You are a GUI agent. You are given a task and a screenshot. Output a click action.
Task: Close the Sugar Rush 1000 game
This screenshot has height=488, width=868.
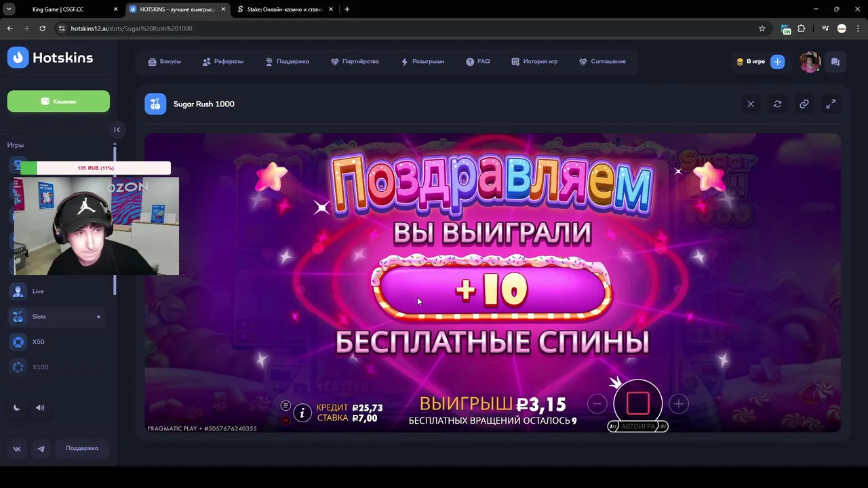[x=751, y=104]
